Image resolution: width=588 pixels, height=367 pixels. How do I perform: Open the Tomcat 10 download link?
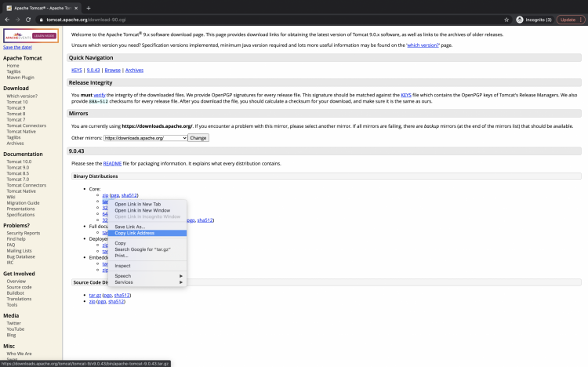pyautogui.click(x=17, y=102)
